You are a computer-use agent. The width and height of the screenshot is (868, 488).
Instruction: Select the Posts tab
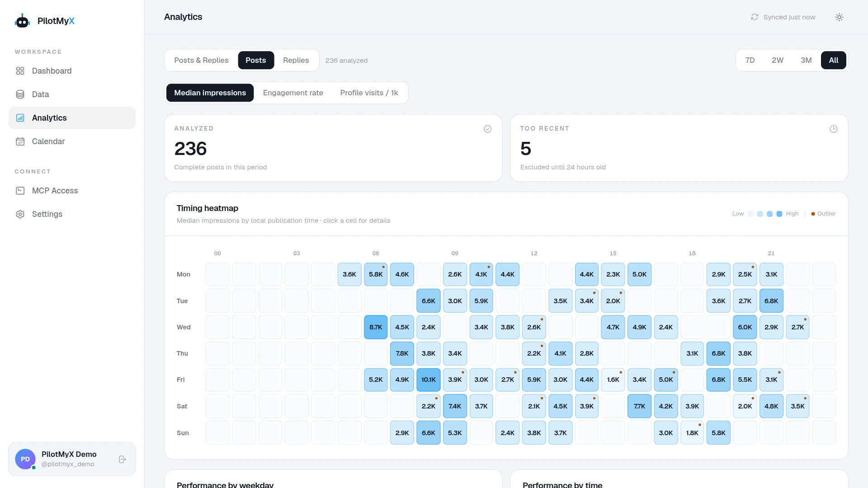pyautogui.click(x=256, y=61)
